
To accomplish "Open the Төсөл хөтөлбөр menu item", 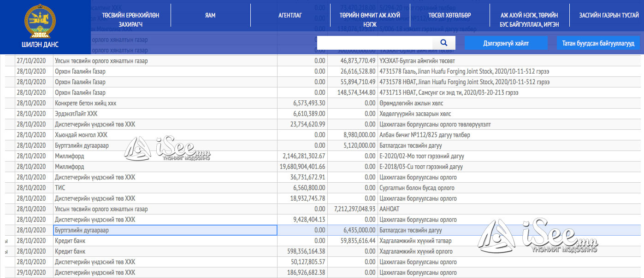I will click(449, 15).
